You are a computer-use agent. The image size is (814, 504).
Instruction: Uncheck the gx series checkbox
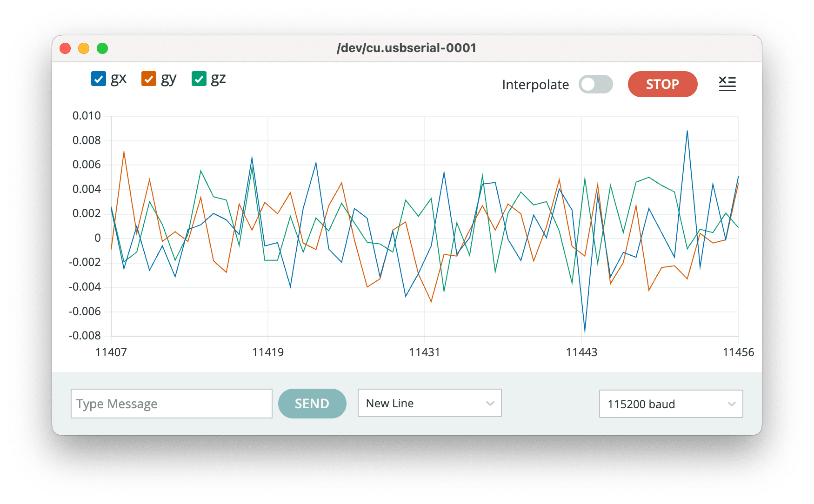pos(99,79)
